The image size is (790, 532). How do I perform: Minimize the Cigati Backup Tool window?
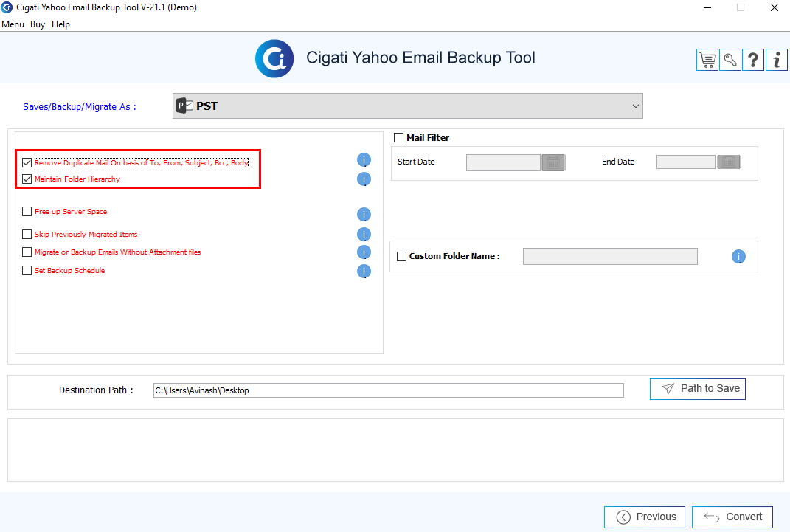(707, 7)
